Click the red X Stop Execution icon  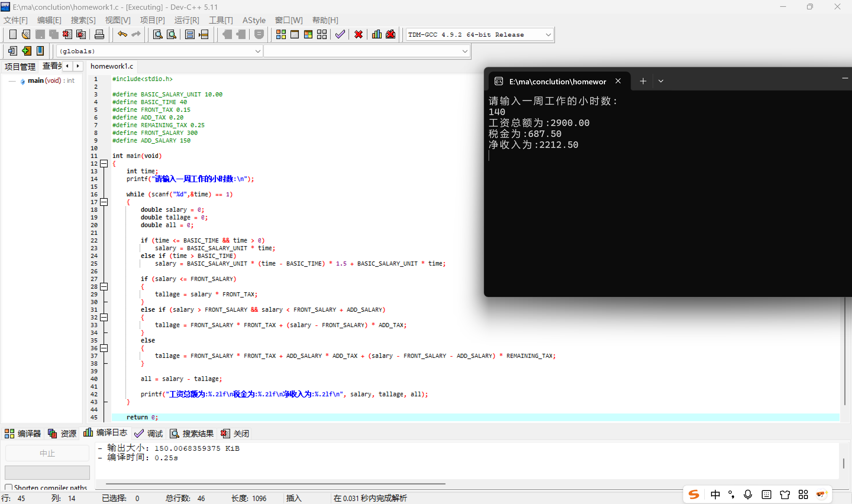pos(358,34)
